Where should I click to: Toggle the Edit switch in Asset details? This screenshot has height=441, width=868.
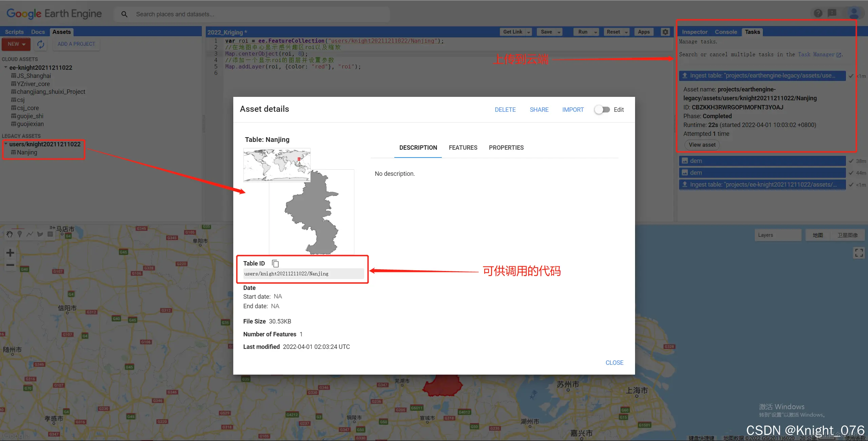tap(602, 110)
